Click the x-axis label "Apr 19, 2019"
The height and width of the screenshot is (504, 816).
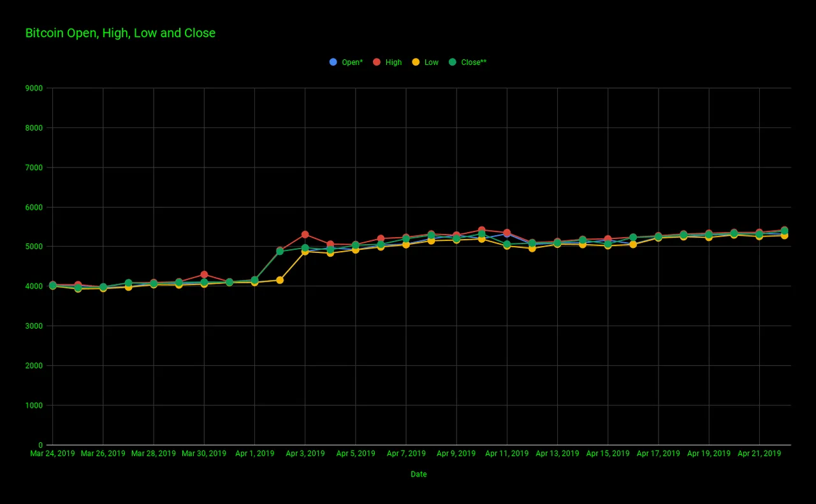709,454
